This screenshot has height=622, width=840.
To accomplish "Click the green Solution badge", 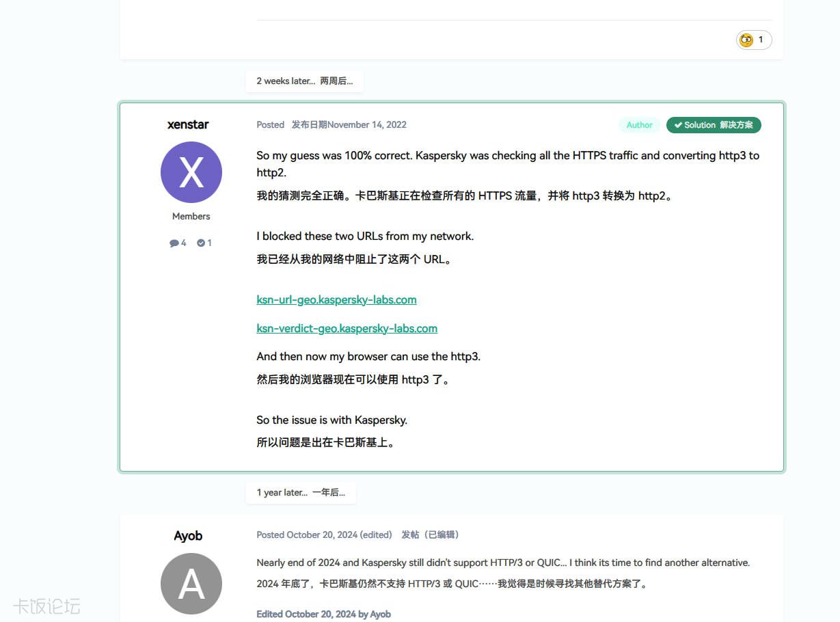I will (713, 125).
